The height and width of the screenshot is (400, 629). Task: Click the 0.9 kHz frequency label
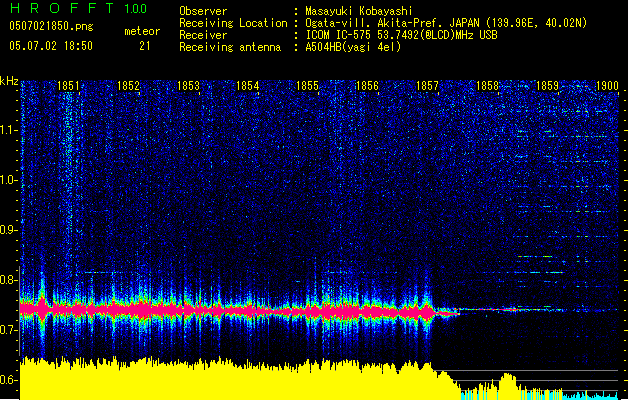click(x=8, y=230)
